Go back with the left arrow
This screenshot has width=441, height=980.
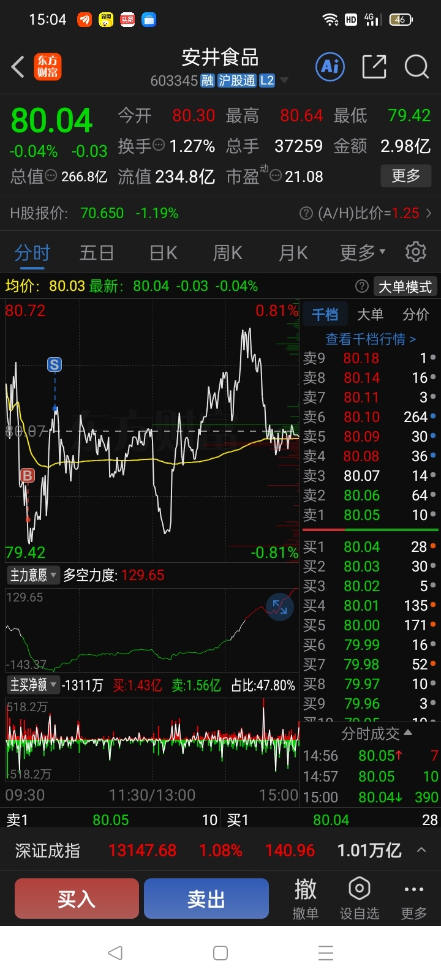coord(18,67)
